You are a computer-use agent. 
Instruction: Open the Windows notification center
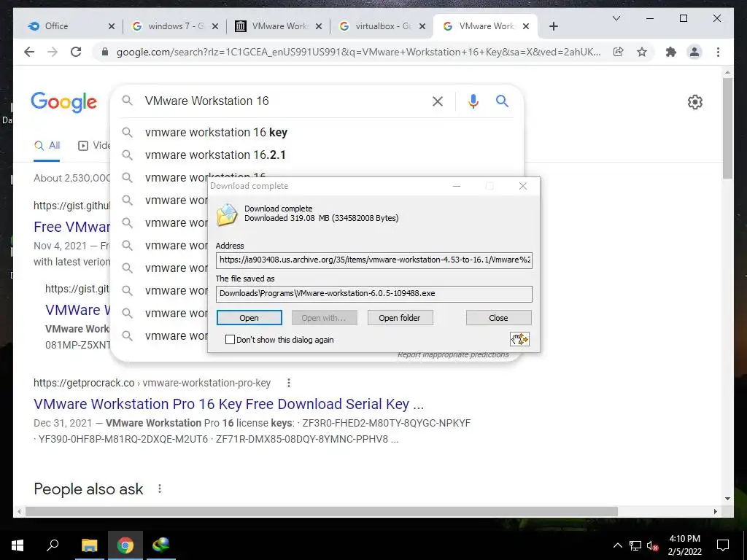pos(723,545)
